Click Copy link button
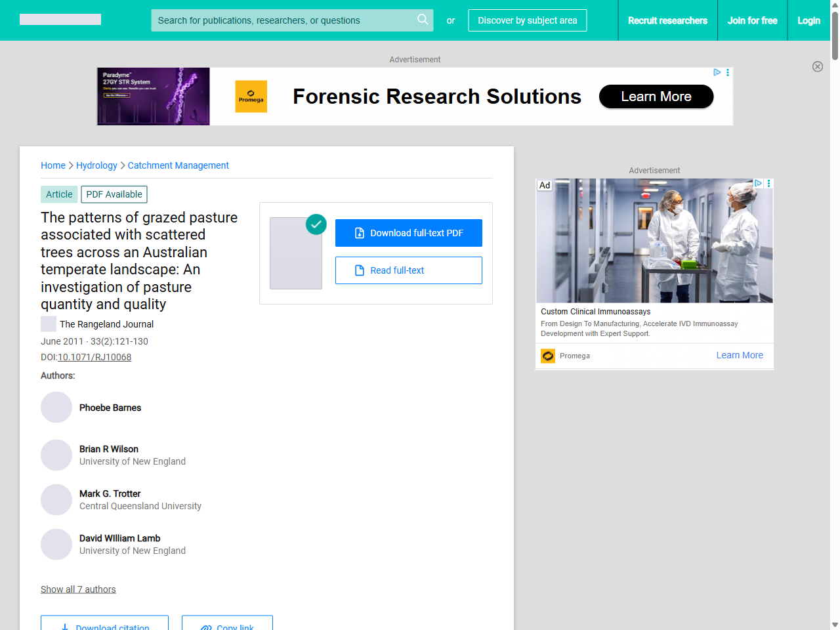 click(x=227, y=623)
